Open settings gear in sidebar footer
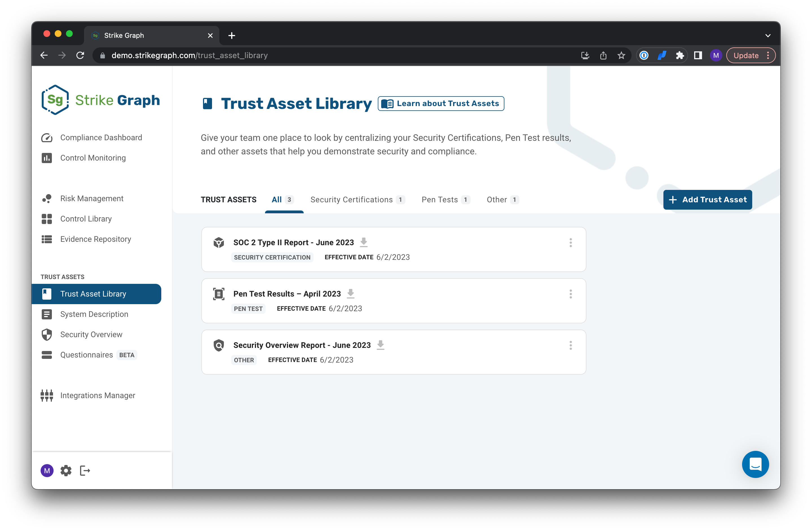The height and width of the screenshot is (531, 812). pos(66,471)
